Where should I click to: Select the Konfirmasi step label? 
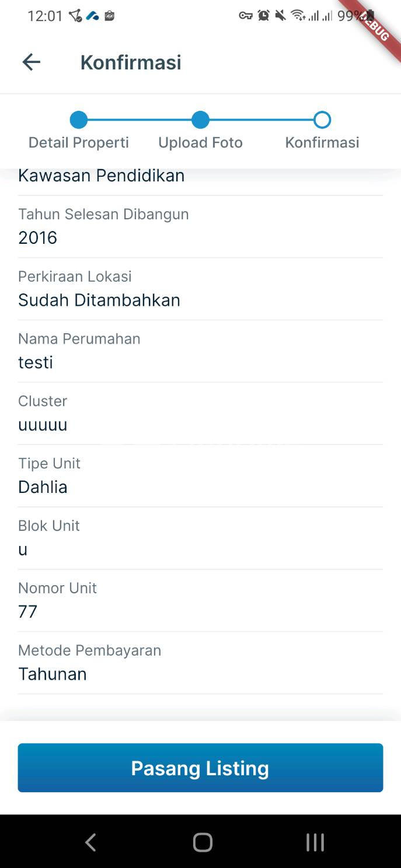coord(322,142)
